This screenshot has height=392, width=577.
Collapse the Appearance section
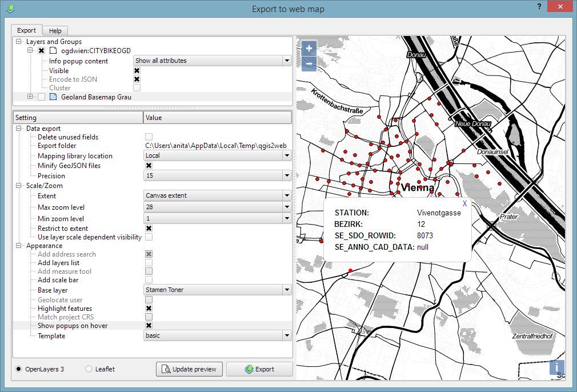[x=19, y=246]
